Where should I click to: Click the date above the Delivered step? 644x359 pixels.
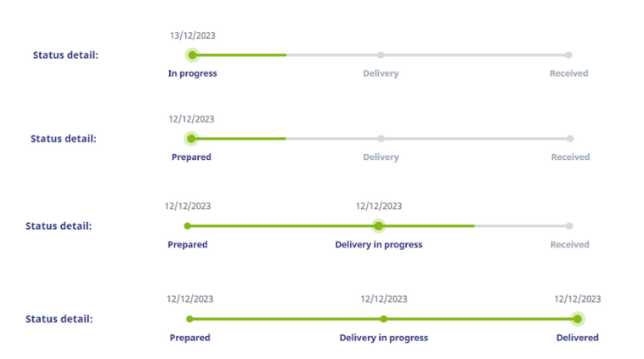[578, 299]
